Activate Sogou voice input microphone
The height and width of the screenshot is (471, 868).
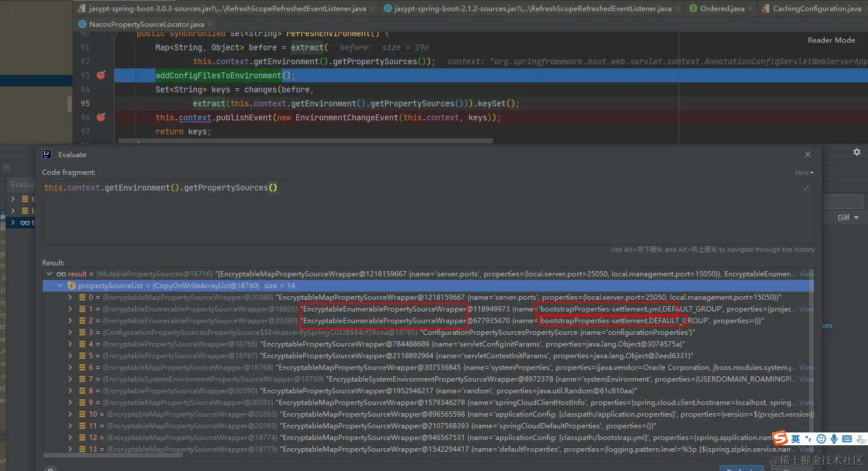pos(834,439)
